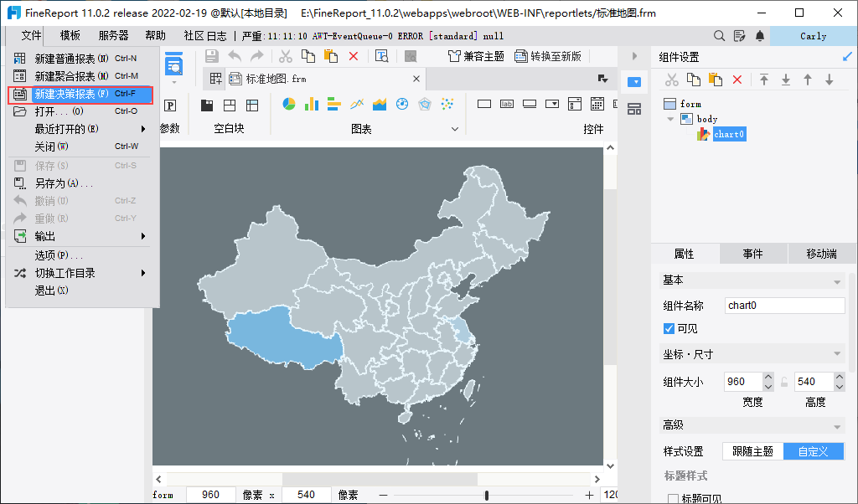
Task: Click red delete icon in 组件设置 panel
Action: pyautogui.click(x=737, y=80)
